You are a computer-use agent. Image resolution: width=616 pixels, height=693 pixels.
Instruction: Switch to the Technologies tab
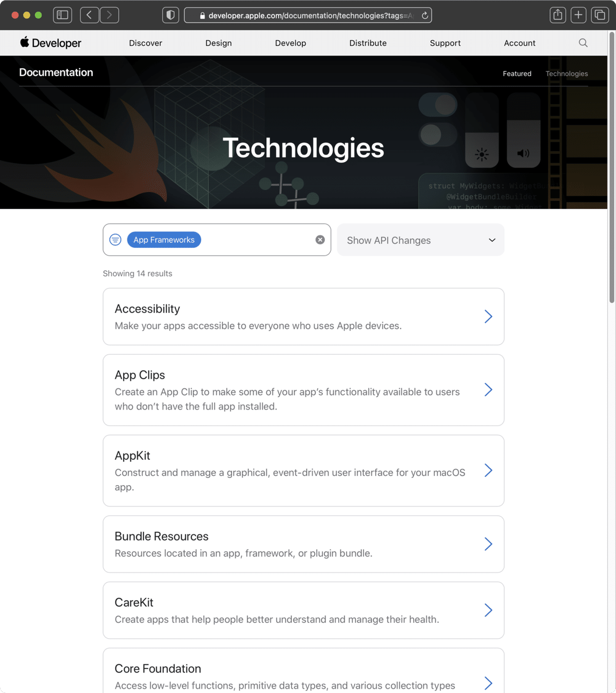[567, 73]
